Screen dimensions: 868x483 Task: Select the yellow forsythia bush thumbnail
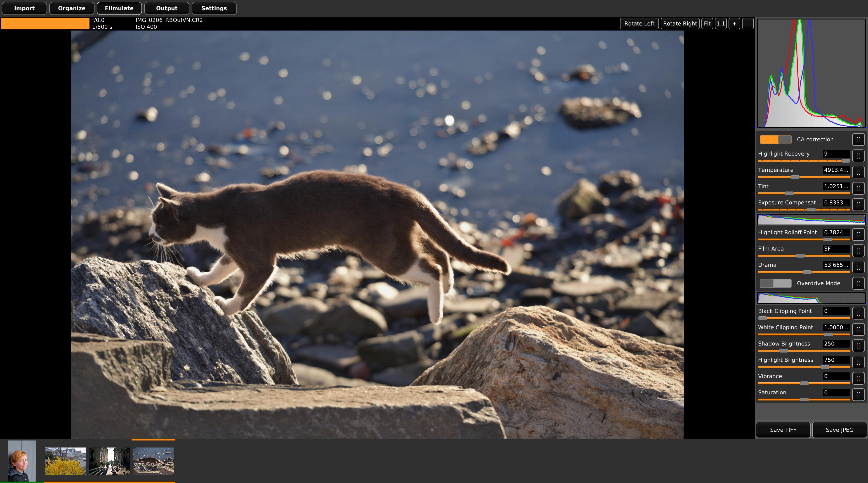(66, 461)
